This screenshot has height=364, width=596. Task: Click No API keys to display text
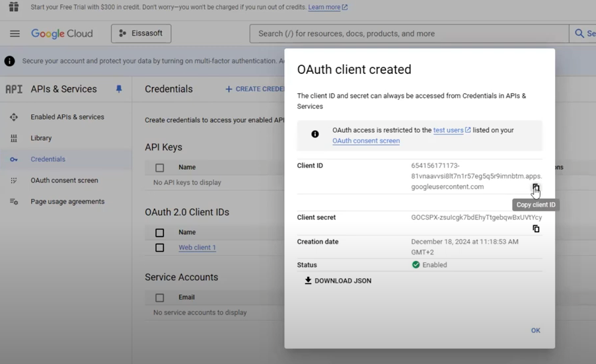click(187, 182)
